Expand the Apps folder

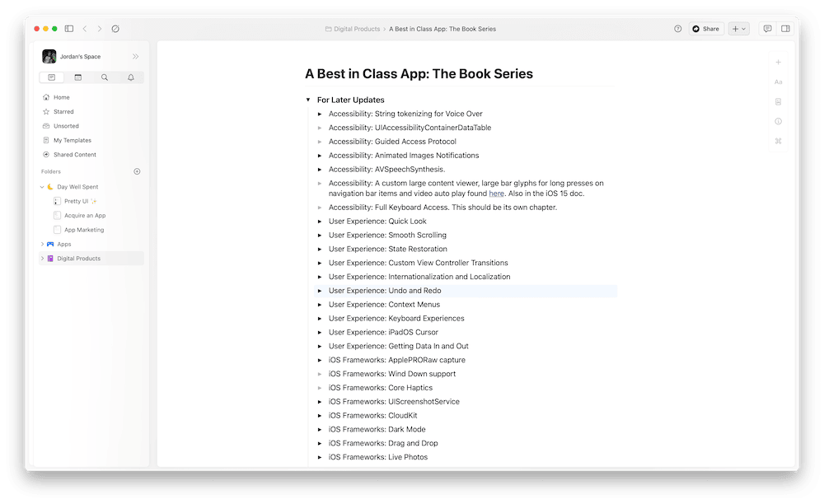click(x=42, y=244)
